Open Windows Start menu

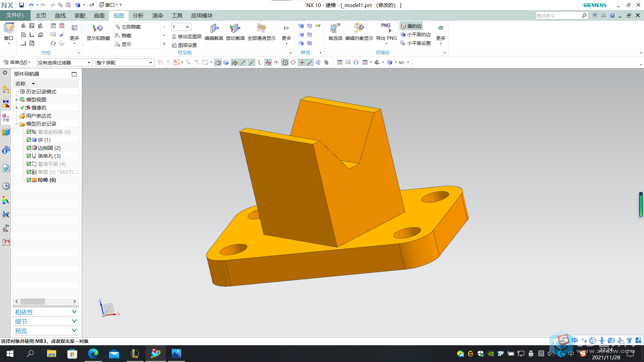click(10, 354)
